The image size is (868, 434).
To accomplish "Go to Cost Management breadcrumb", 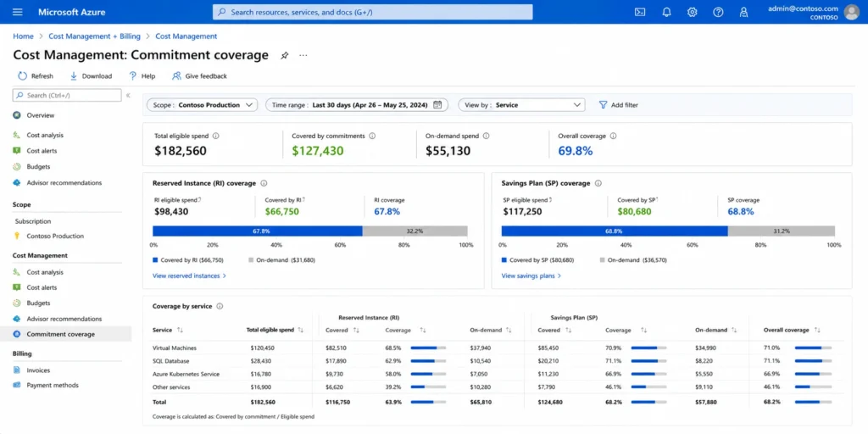I will 186,36.
